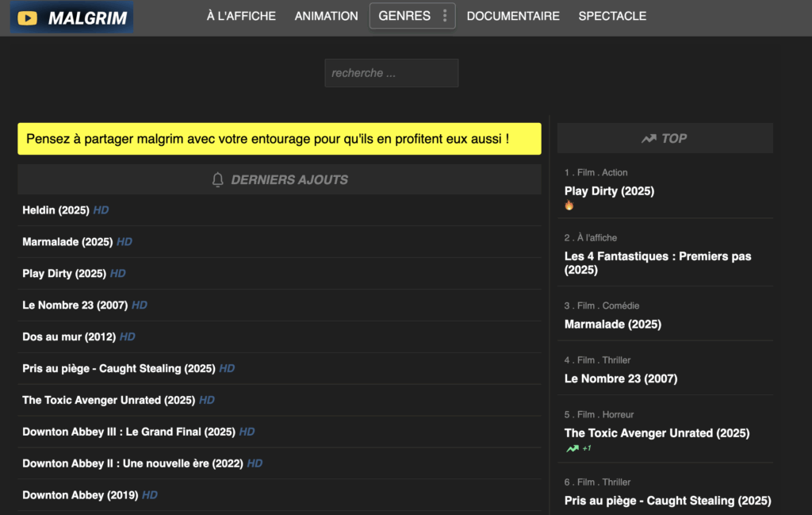Click the three-dot icon beside Genres
Image resolution: width=812 pixels, height=515 pixels.
click(445, 16)
